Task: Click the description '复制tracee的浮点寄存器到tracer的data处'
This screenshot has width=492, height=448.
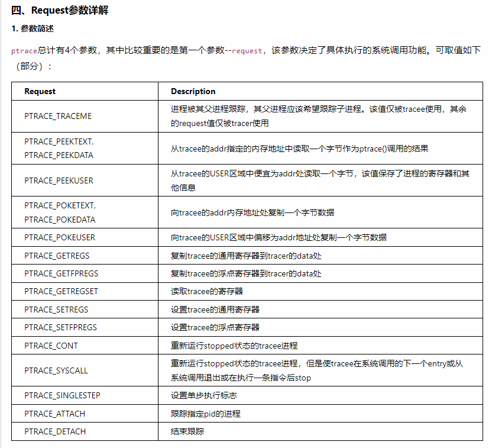Action: tap(246, 273)
